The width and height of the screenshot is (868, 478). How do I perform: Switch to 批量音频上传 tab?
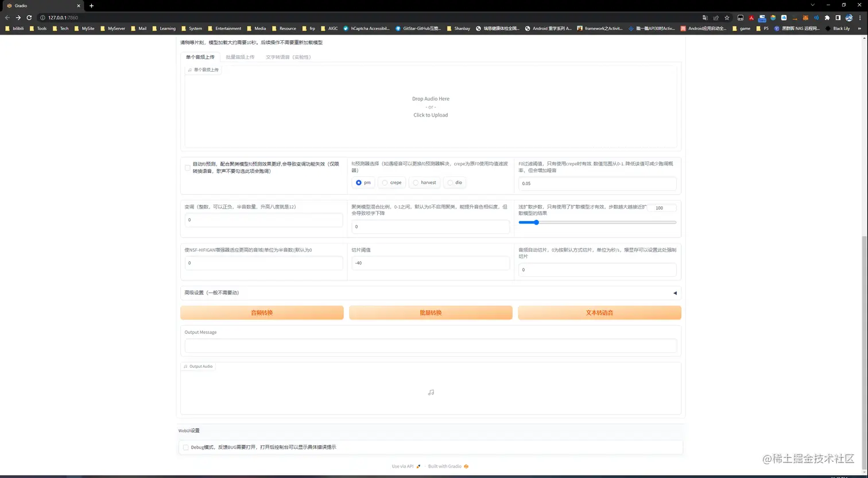point(240,57)
